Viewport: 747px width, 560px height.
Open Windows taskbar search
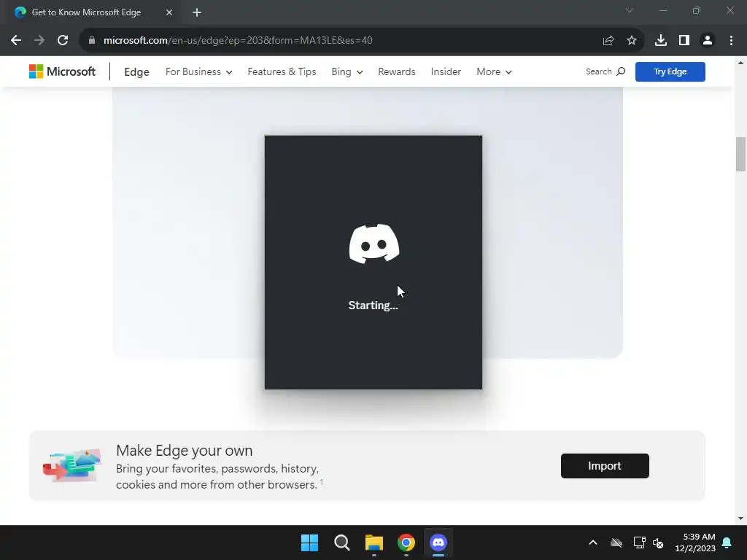tap(342, 542)
